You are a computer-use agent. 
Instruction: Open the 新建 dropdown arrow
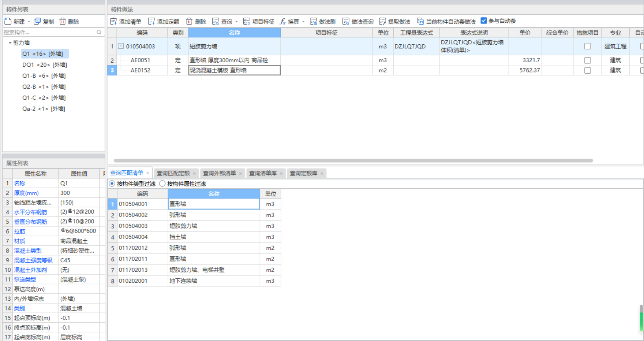pyautogui.click(x=29, y=22)
